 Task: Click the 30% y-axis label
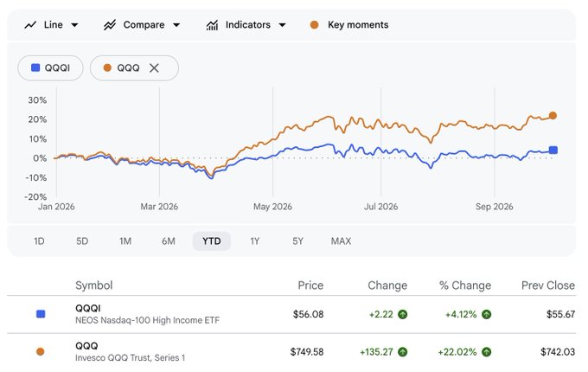(37, 100)
